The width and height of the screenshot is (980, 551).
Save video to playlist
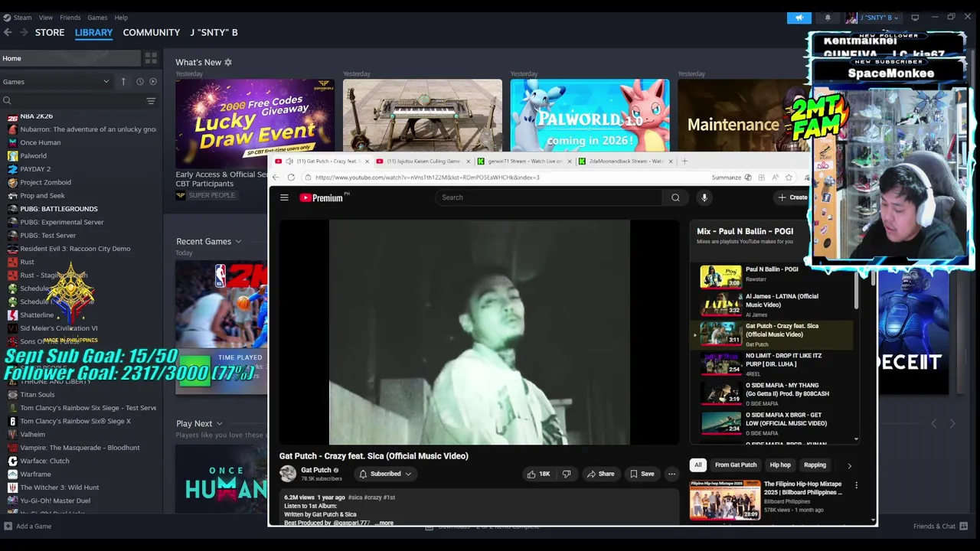pyautogui.click(x=642, y=474)
